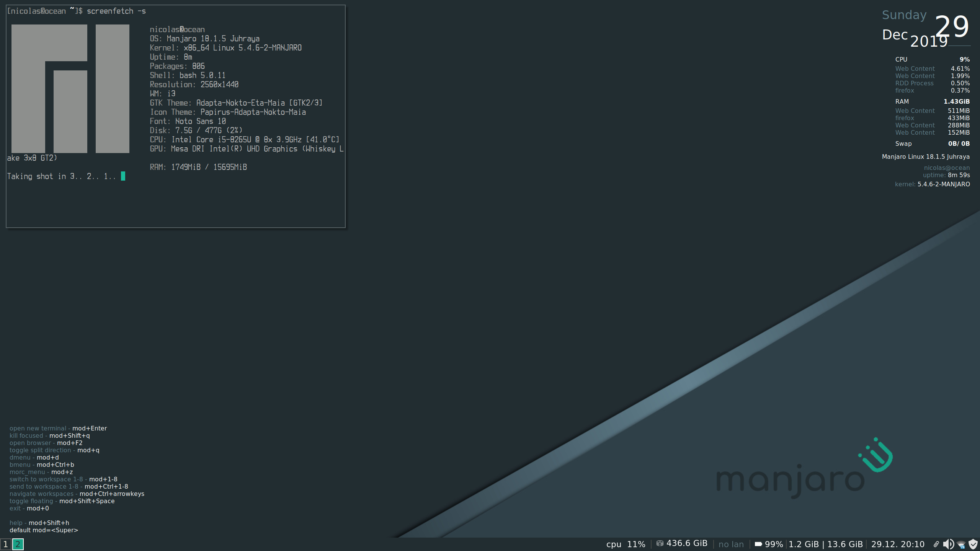This screenshot has width=980, height=551.
Task: Click the 'kill focused - mod+Shift+q' hint
Action: 50,435
